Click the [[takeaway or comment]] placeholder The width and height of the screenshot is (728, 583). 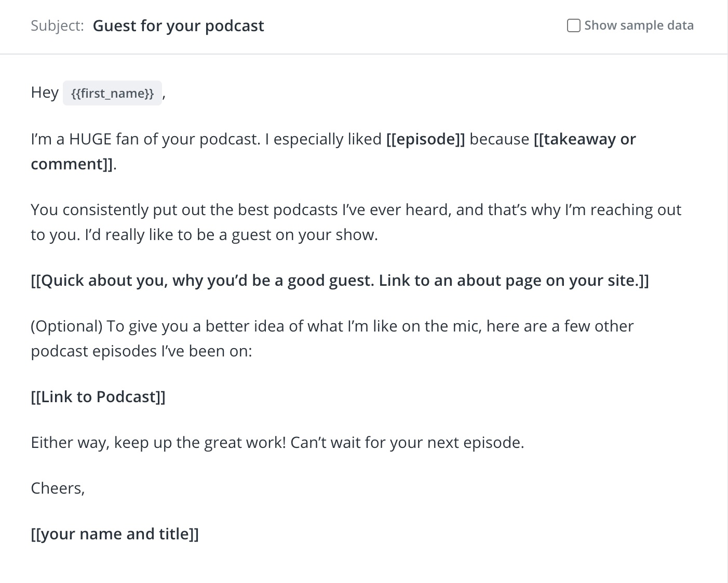click(x=584, y=139)
